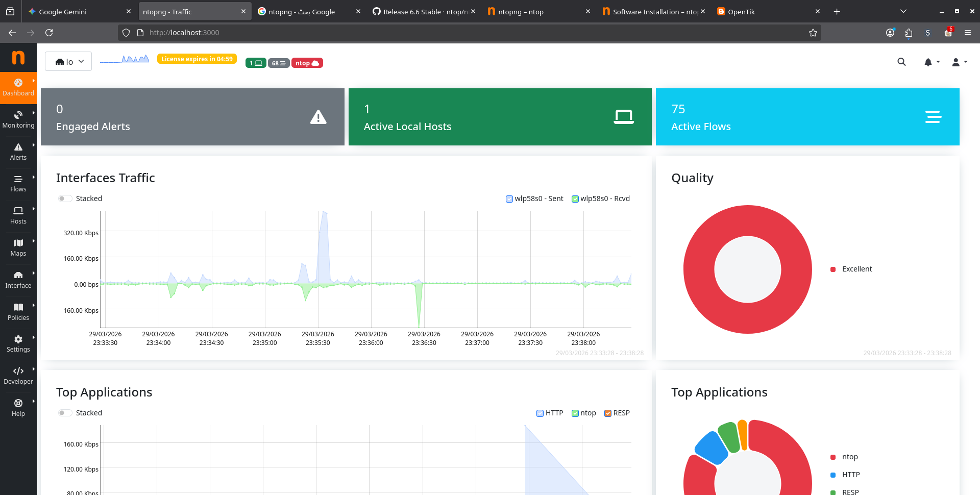Click the search magnifier icon
The image size is (980, 495).
[x=901, y=62]
